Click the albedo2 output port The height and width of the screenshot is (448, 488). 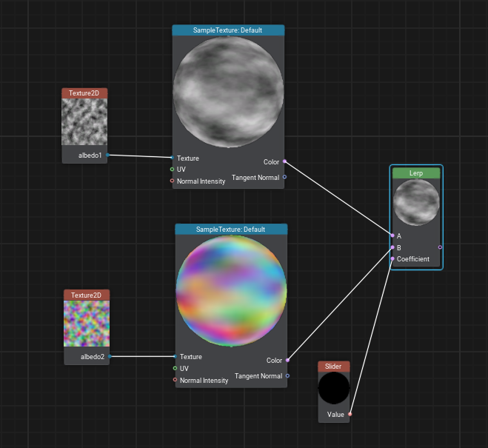tap(110, 356)
